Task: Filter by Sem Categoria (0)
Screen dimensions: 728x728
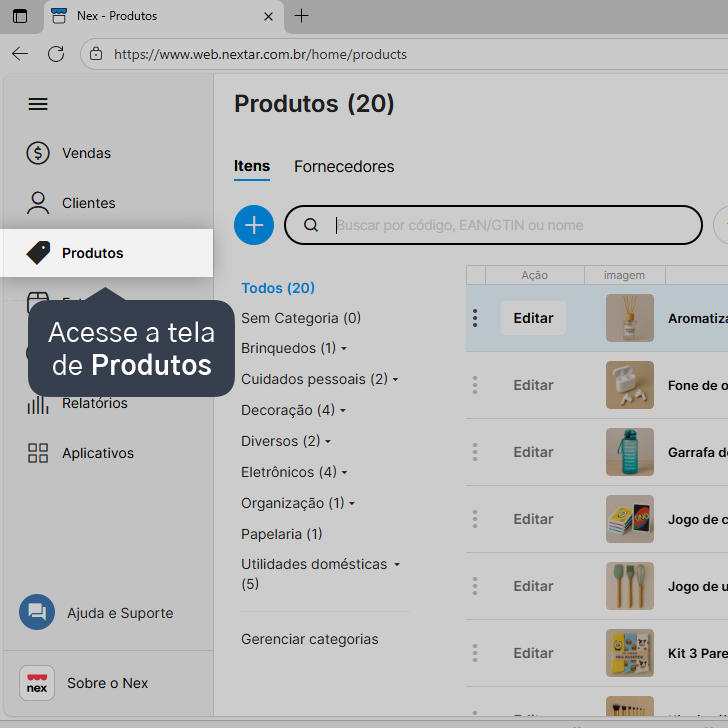Action: coord(301,318)
